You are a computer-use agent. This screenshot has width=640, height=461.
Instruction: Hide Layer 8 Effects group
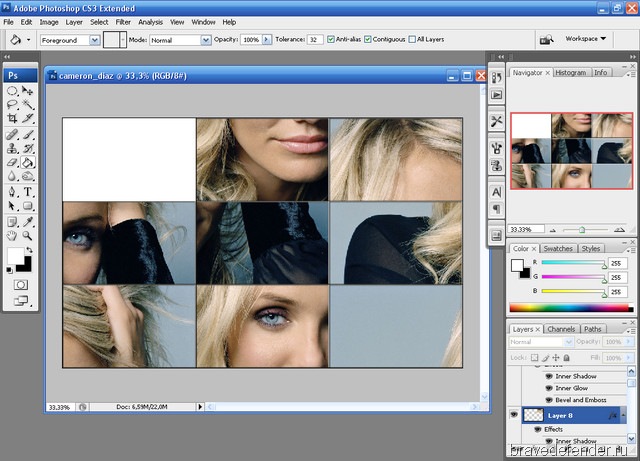tap(538, 429)
